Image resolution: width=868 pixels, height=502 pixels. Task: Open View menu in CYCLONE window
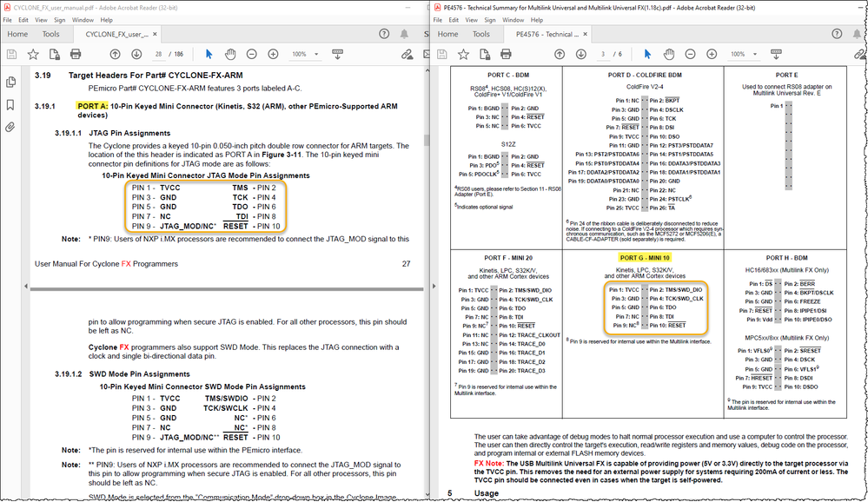click(42, 20)
